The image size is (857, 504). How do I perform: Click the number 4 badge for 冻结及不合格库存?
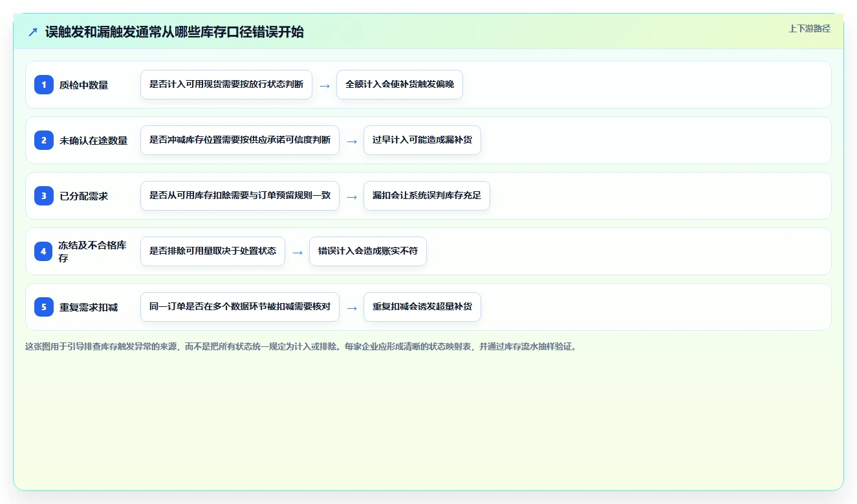[x=44, y=251]
